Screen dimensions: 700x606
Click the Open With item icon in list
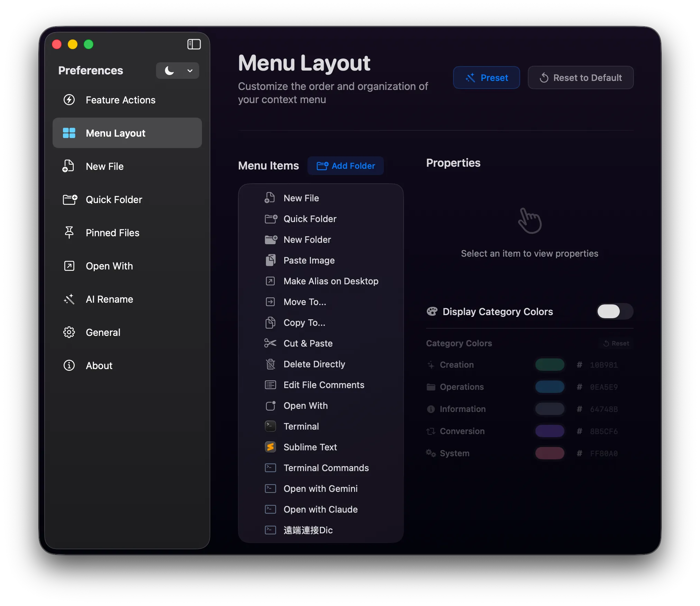(270, 405)
